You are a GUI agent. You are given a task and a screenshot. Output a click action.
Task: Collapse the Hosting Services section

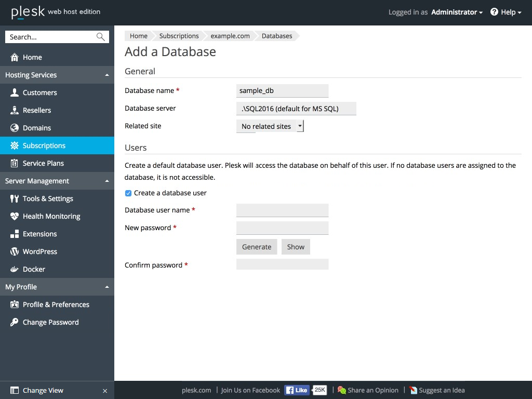pos(107,75)
